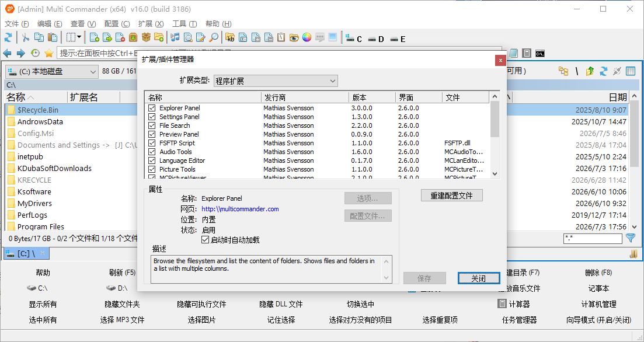
Task: Uncheck the Explorer Panel extension checkbox
Action: (x=152, y=108)
